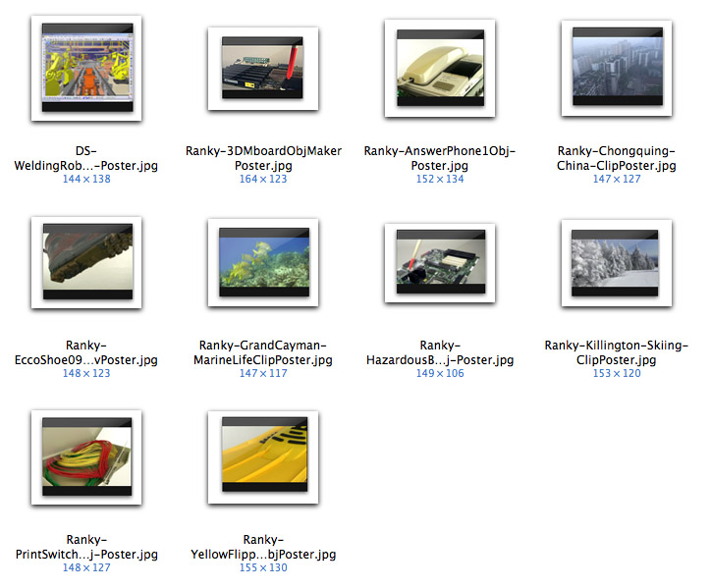Click file name Ranky-3DMboardObjMaker Poster.jpg

(263, 158)
